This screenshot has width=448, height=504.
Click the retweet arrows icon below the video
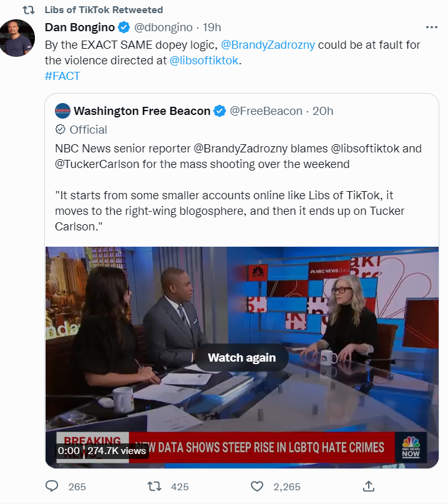pyautogui.click(x=154, y=487)
